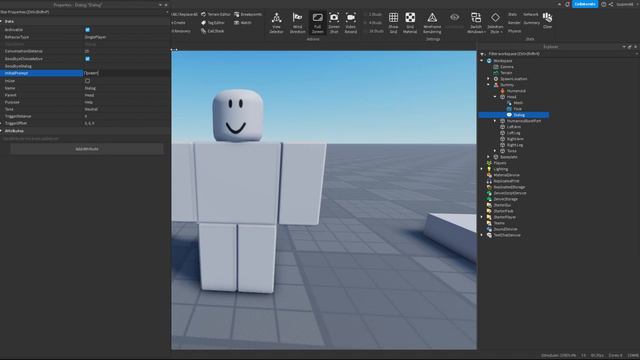Edit the InitialPrompt value field
This screenshot has height=360, width=640.
(x=127, y=73)
